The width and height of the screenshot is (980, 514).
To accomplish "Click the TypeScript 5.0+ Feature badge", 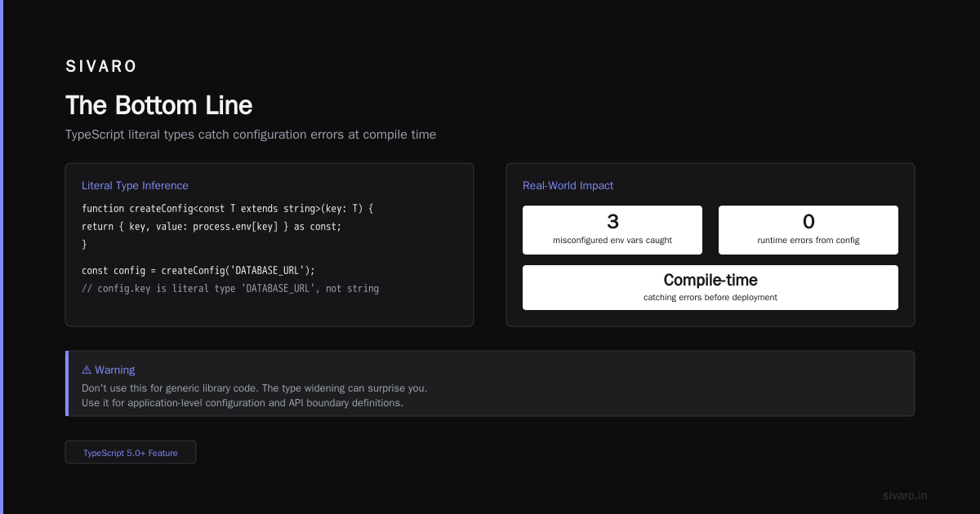I will [131, 453].
